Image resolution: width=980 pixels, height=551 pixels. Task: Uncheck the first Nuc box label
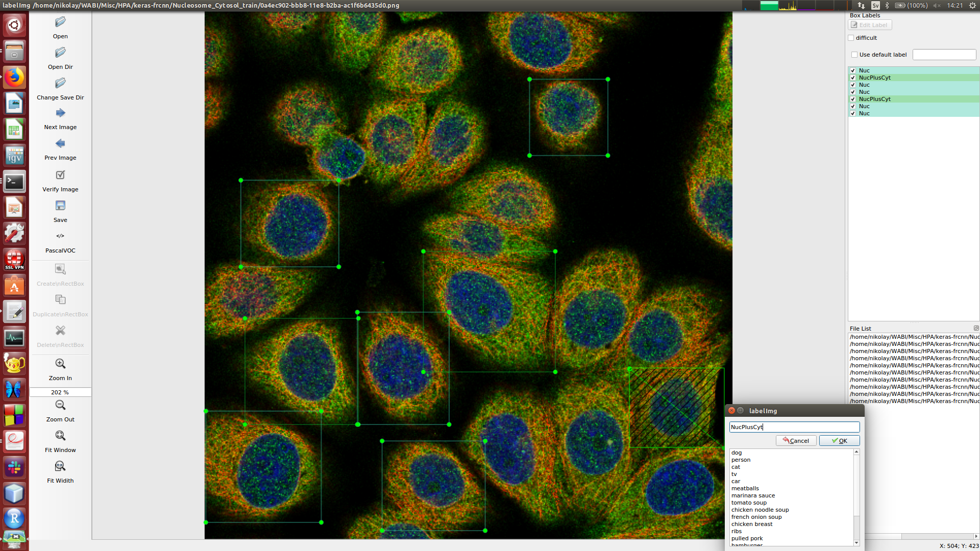click(853, 70)
